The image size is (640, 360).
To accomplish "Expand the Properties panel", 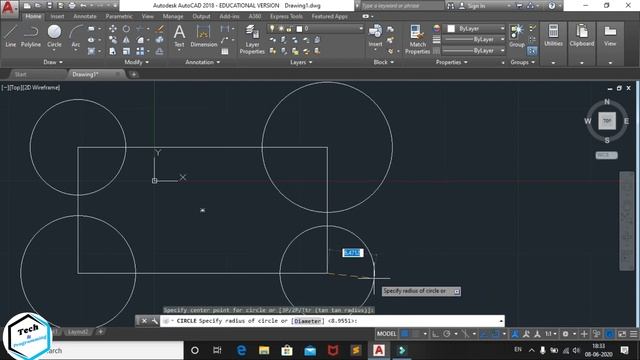I will (451, 62).
